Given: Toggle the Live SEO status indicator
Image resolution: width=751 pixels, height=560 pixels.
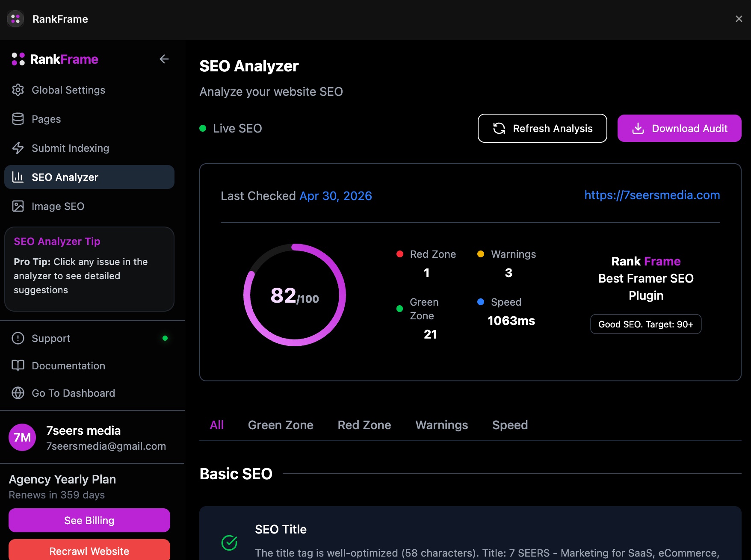Looking at the screenshot, I should click(203, 128).
